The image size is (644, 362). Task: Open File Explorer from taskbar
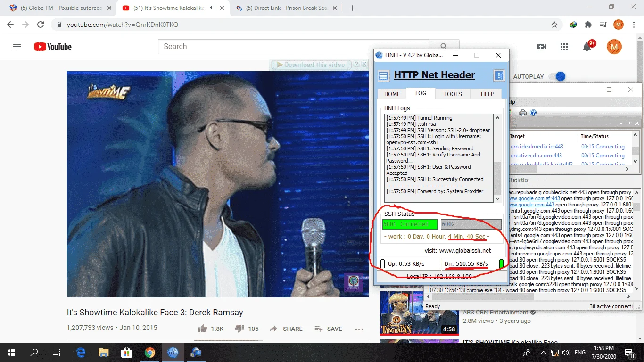click(x=103, y=352)
